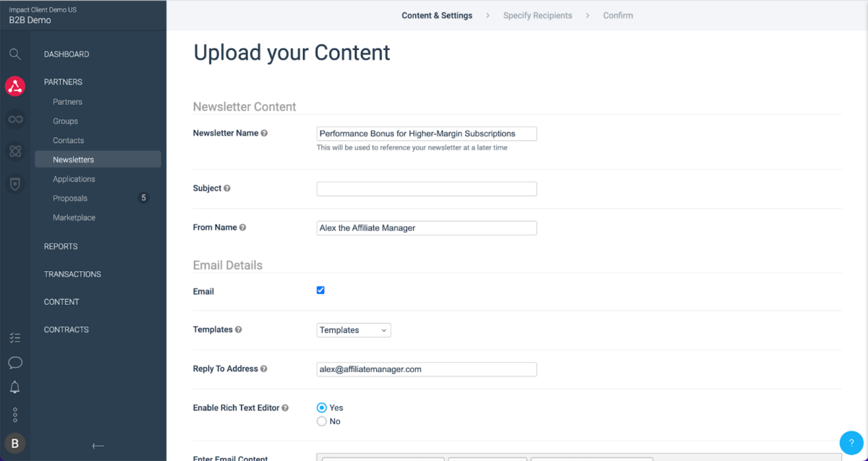Open the search magnifier in the sidebar
868x461 pixels.
pos(15,53)
